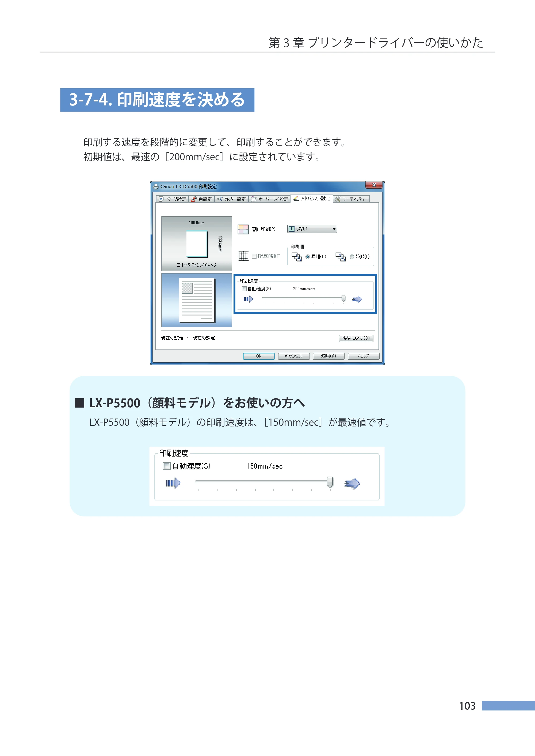Screen dimensions: 535x756
Task: Click the 150mm/sec slider handle
Action: coord(330,482)
